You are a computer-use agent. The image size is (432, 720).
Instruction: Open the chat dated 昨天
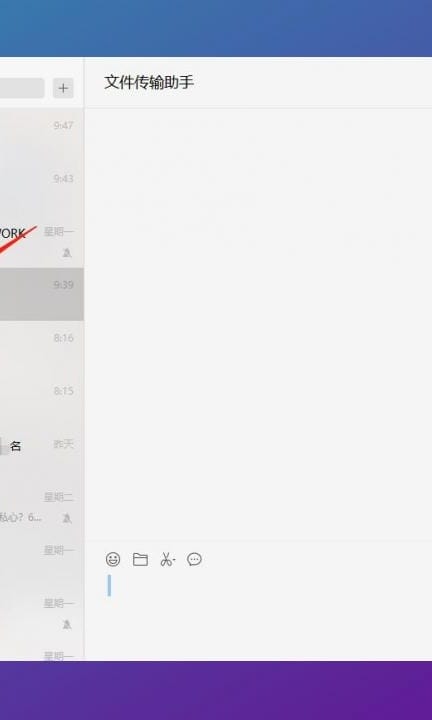click(x=42, y=454)
